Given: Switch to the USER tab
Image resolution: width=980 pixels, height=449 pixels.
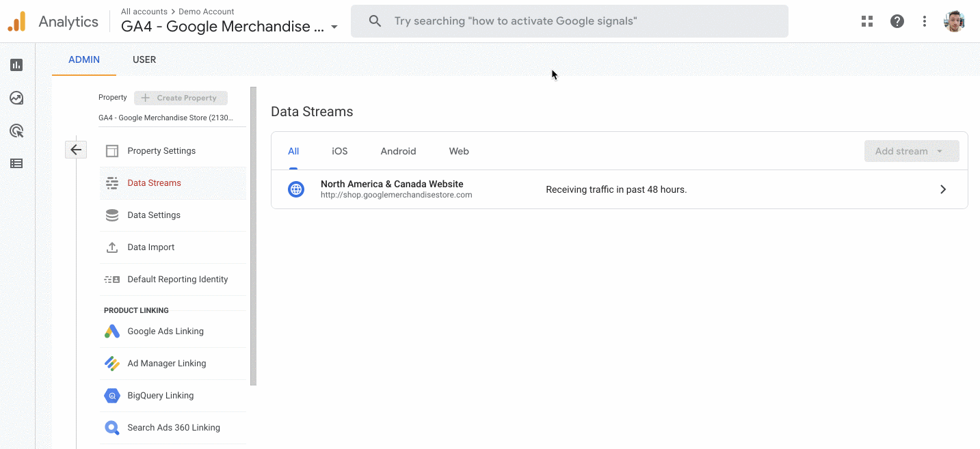Looking at the screenshot, I should point(144,59).
